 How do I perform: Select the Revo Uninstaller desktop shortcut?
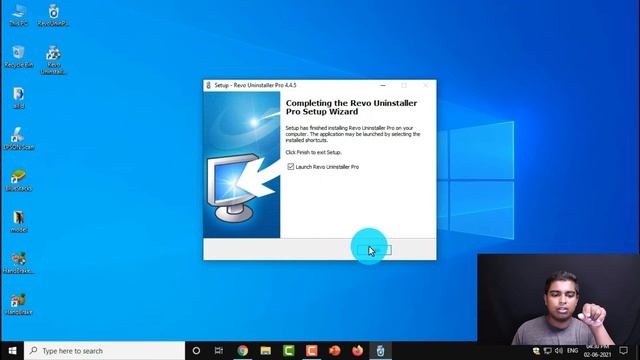point(53,60)
